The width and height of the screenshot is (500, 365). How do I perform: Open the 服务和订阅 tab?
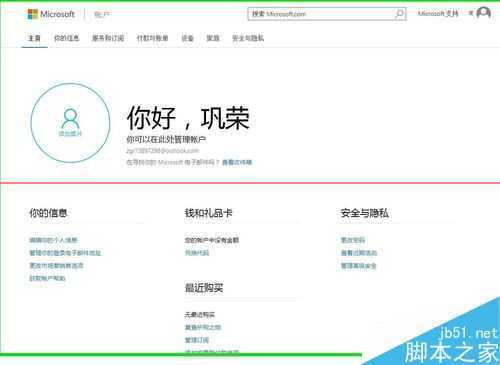pyautogui.click(x=108, y=38)
